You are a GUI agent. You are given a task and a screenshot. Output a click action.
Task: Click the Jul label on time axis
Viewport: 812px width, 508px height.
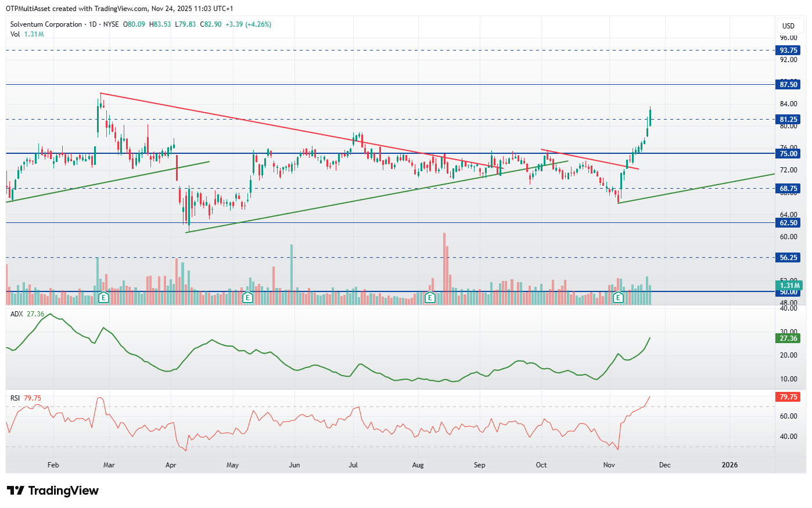[353, 465]
